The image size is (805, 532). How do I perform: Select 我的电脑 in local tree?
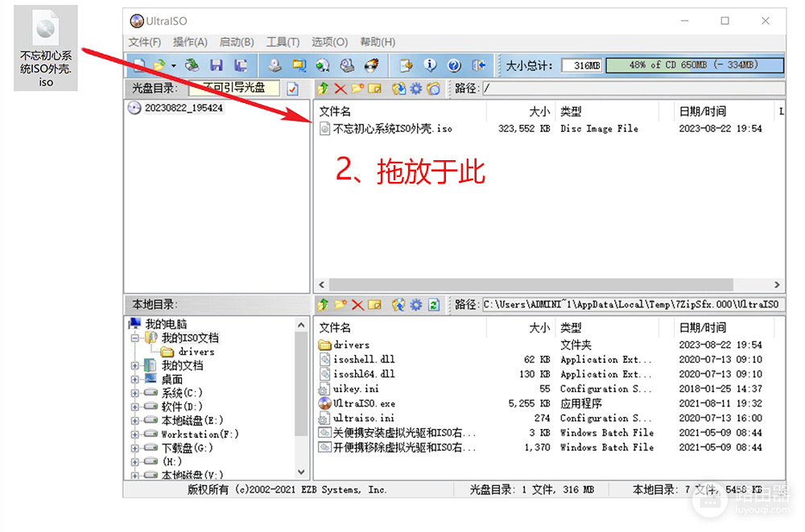(x=166, y=324)
